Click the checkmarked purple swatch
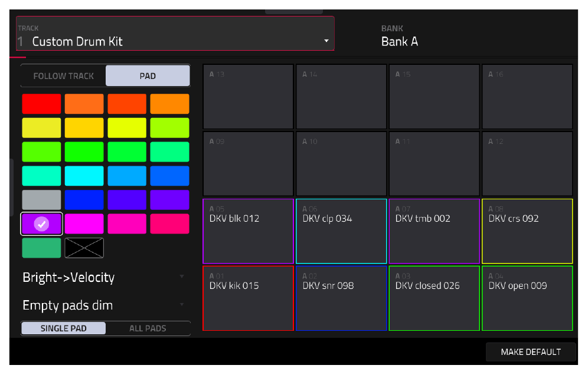Viewport: 588px width, 375px height. pyautogui.click(x=41, y=224)
